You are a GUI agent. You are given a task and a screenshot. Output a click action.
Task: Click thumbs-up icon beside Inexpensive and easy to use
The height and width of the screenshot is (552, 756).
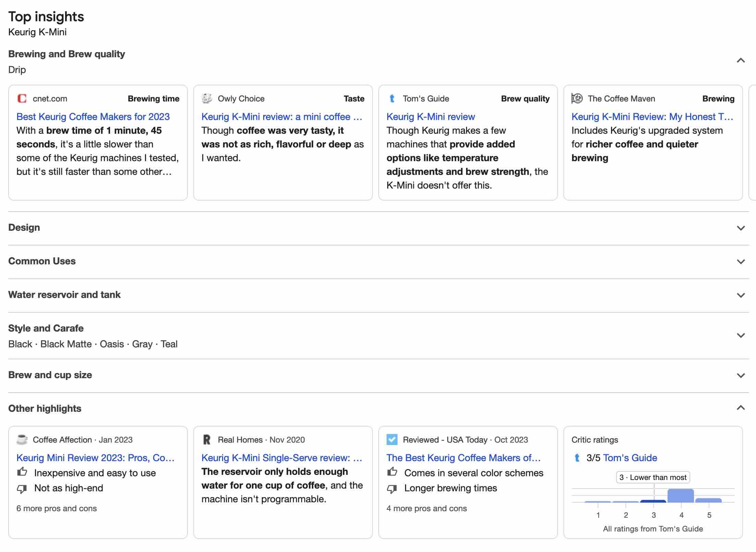(x=22, y=472)
